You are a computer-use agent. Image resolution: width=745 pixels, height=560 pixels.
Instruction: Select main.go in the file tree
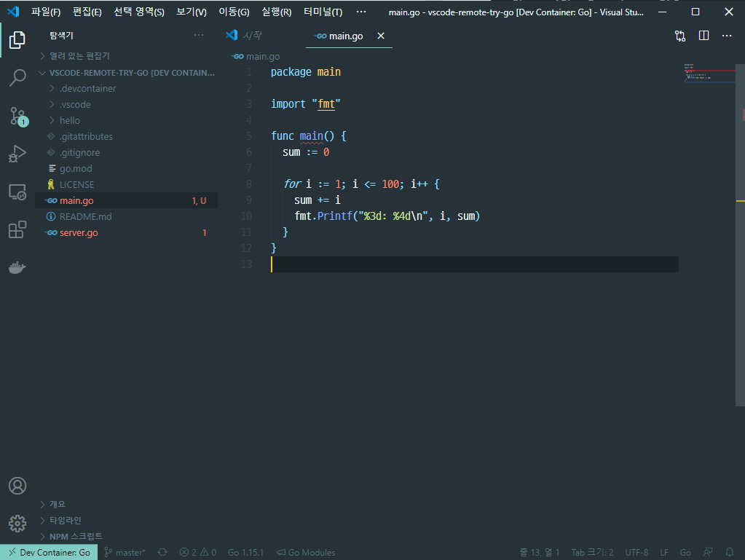(x=127, y=200)
